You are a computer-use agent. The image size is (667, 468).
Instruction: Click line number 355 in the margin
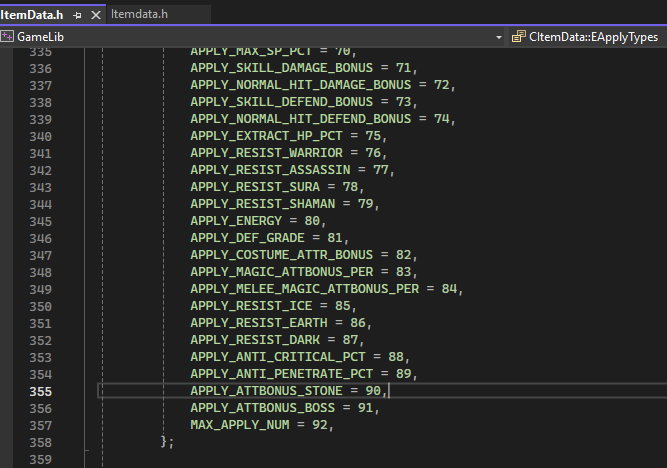click(38, 391)
